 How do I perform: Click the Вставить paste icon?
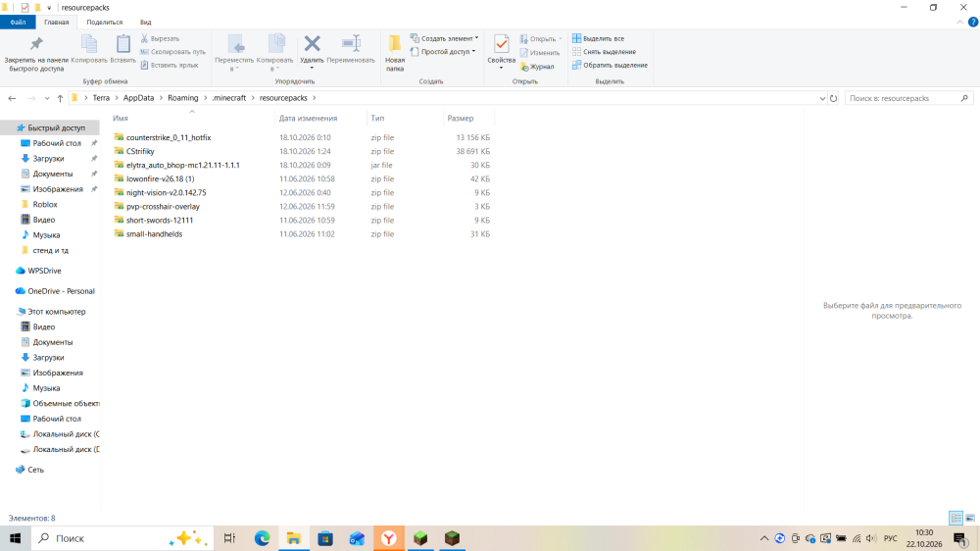[122, 49]
